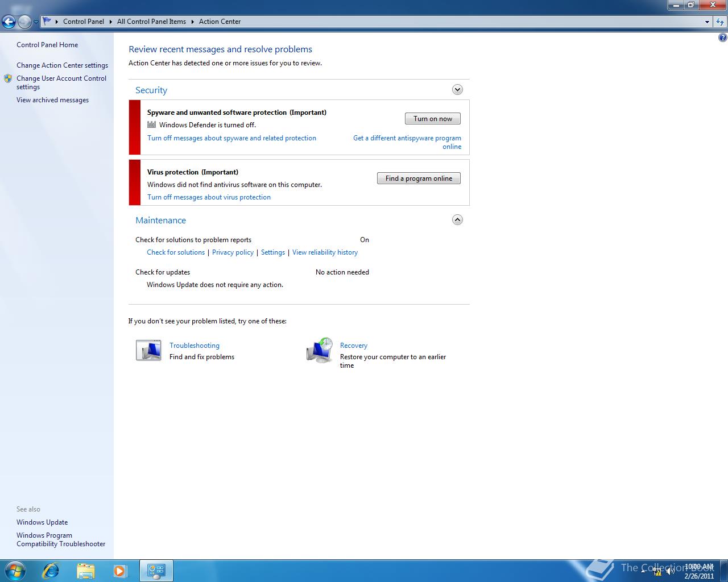Launch Windows Media Player from taskbar
Image resolution: width=728 pixels, height=582 pixels.
coord(120,571)
